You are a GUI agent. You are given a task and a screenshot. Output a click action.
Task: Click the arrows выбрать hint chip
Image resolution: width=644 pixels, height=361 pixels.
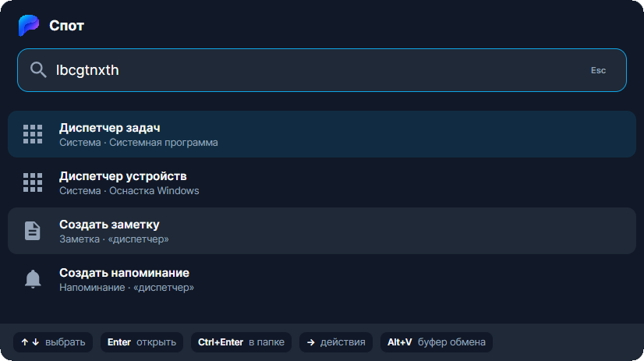[53, 342]
